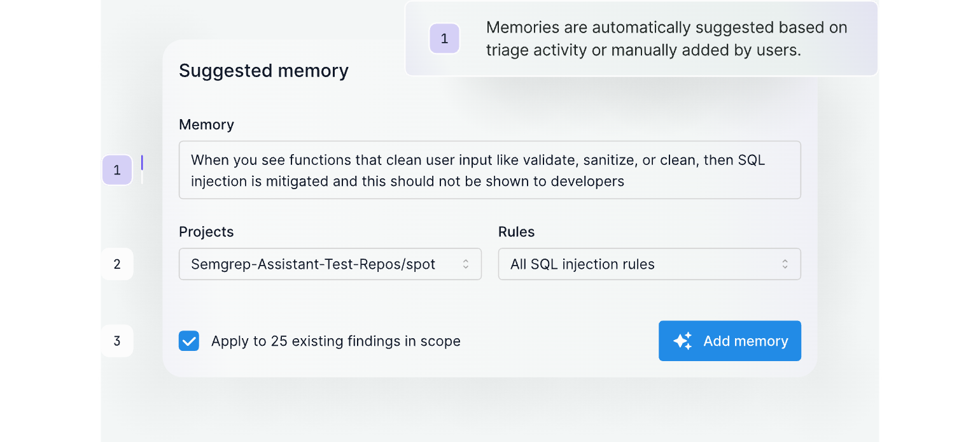
Task: Click the number 1 badge in tooltip
Action: [x=444, y=39]
